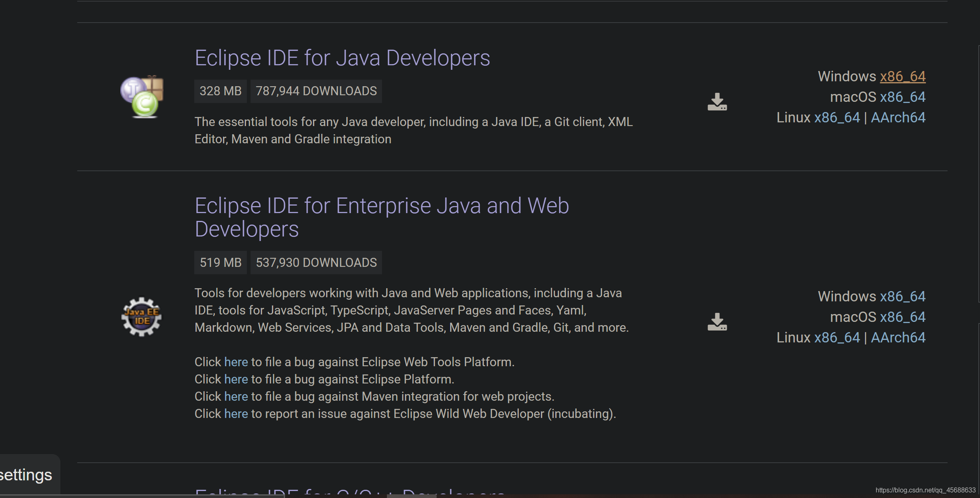Click the Java EE IDE gear icon

click(142, 317)
